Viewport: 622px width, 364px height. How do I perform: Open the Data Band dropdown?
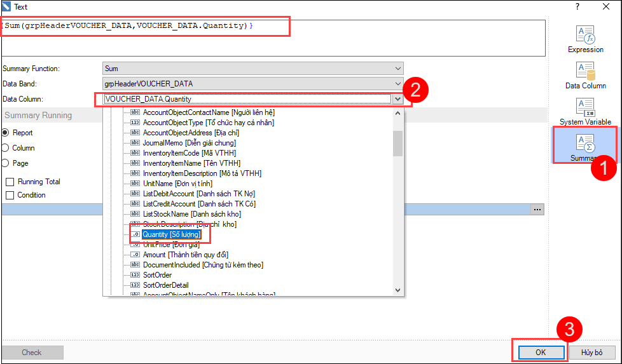pos(398,84)
